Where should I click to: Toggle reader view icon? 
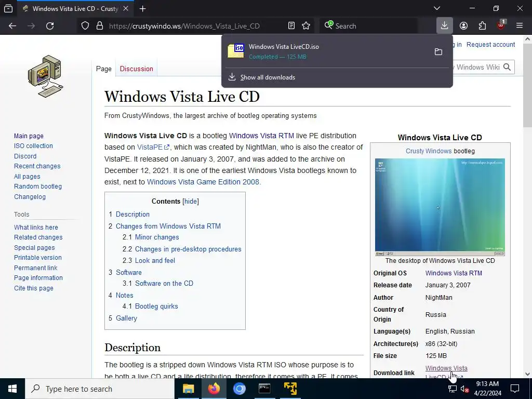(x=291, y=26)
